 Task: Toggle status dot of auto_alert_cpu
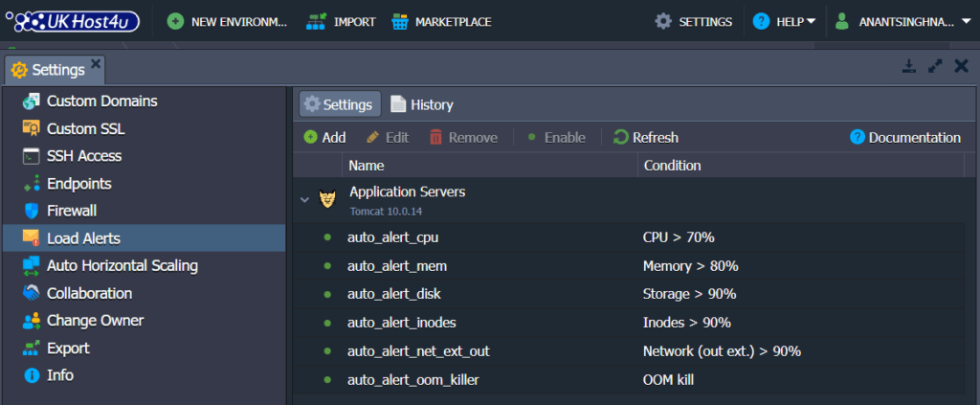[327, 236]
